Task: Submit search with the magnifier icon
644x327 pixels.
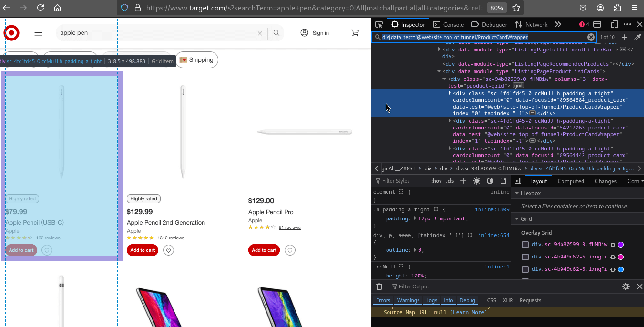Action: point(276,33)
